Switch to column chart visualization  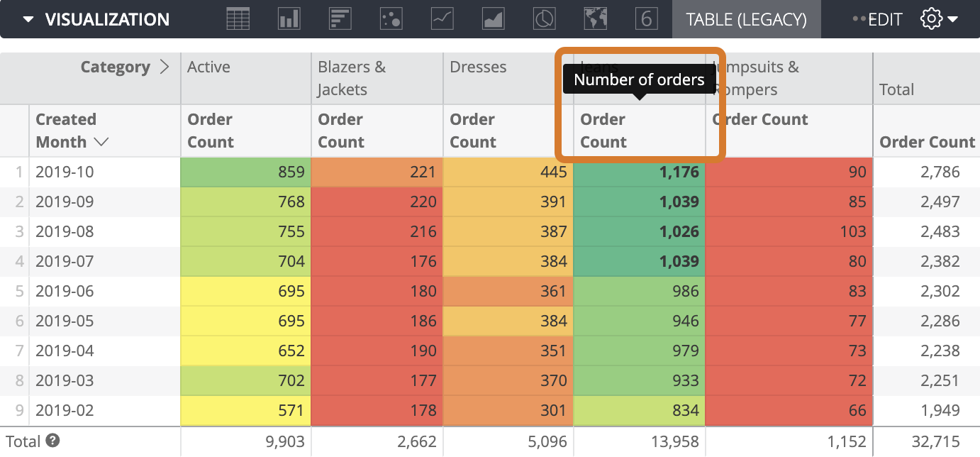coord(289,19)
